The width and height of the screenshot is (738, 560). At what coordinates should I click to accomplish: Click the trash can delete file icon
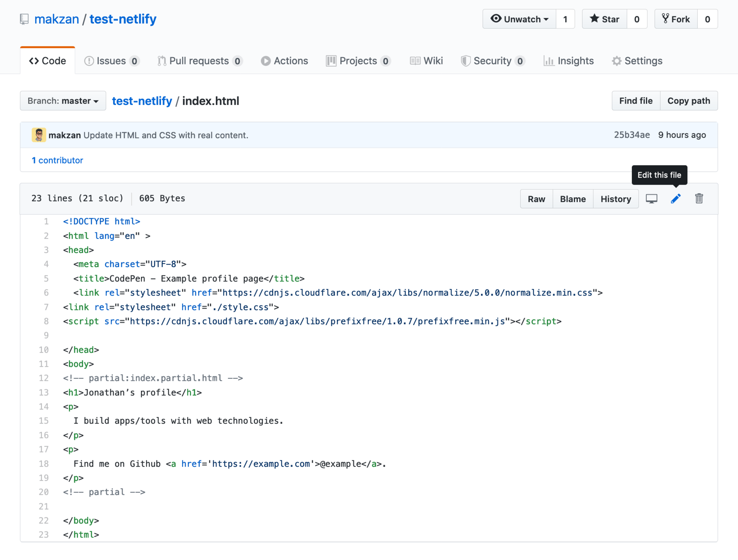click(699, 199)
